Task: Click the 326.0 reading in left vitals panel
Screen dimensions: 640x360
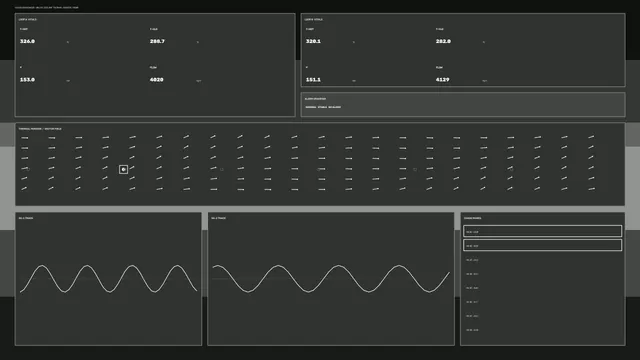Action: click(x=27, y=41)
